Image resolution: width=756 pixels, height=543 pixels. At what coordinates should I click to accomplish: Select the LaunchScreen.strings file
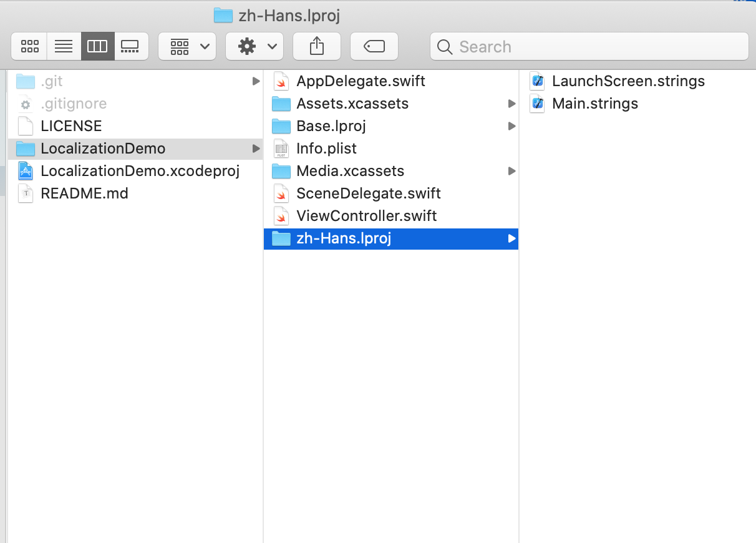tap(628, 81)
